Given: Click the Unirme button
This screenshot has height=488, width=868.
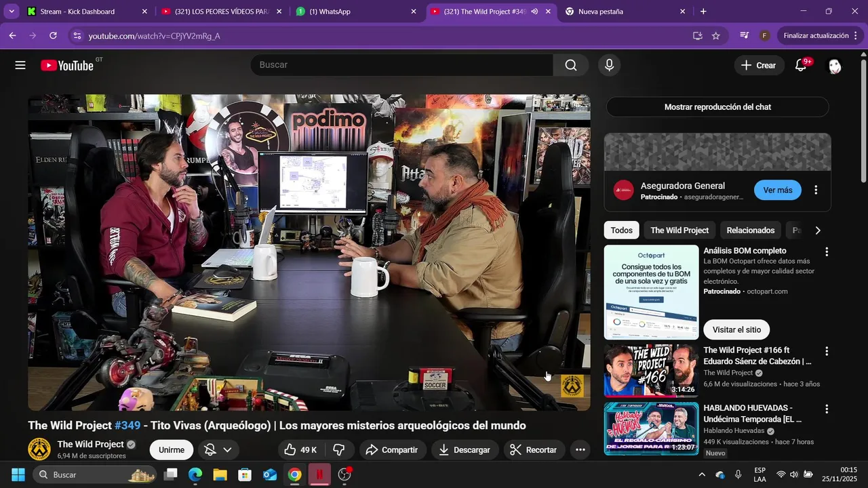Looking at the screenshot, I should coord(172,450).
